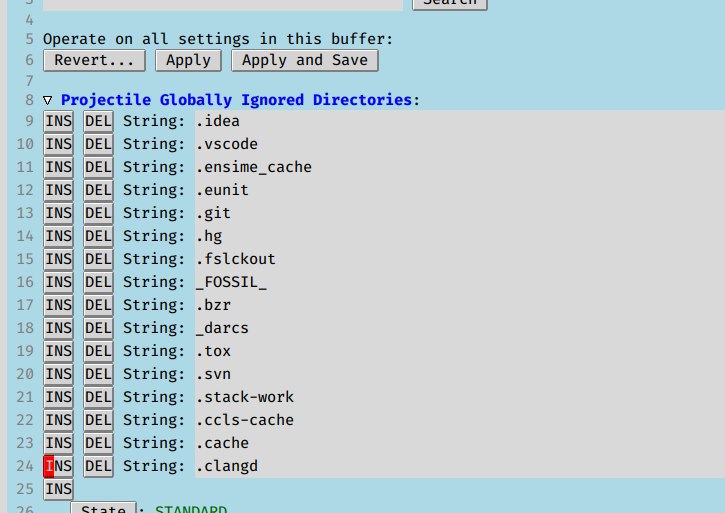Insert entry before _FOSSIL_ row
725x513 pixels.
click(x=58, y=283)
